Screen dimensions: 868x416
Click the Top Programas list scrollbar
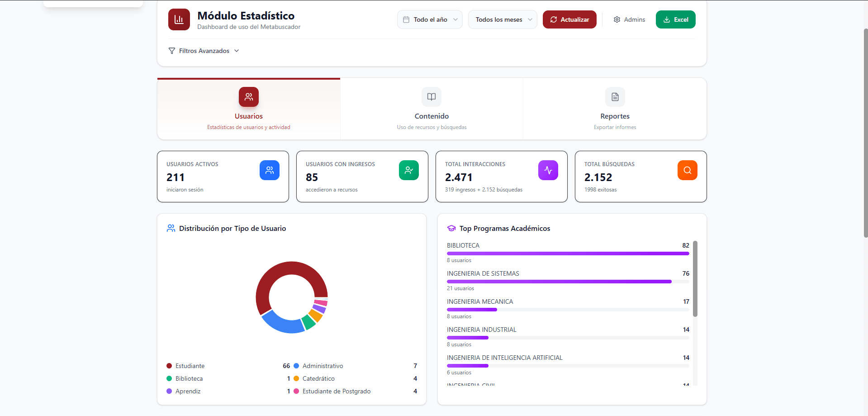tap(695, 279)
